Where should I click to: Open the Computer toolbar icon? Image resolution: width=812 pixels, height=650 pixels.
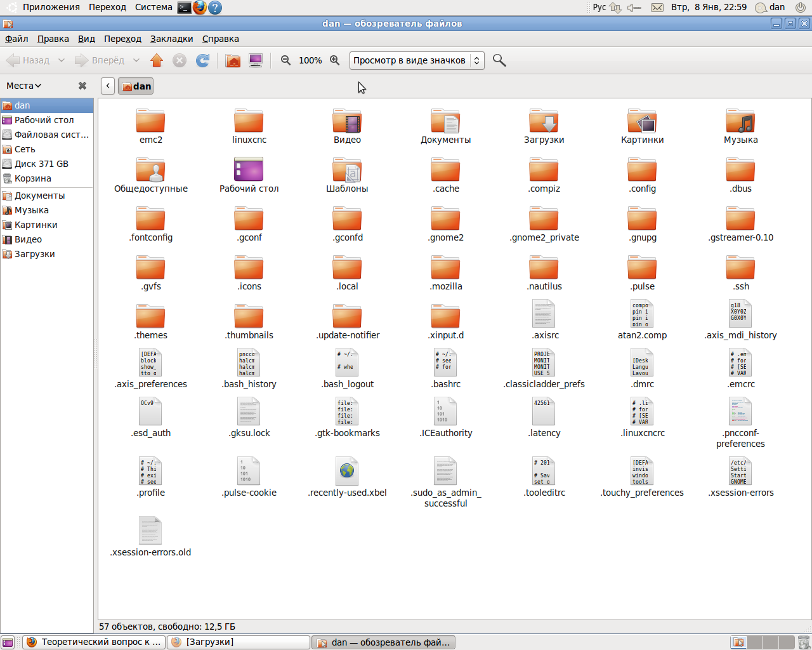256,60
